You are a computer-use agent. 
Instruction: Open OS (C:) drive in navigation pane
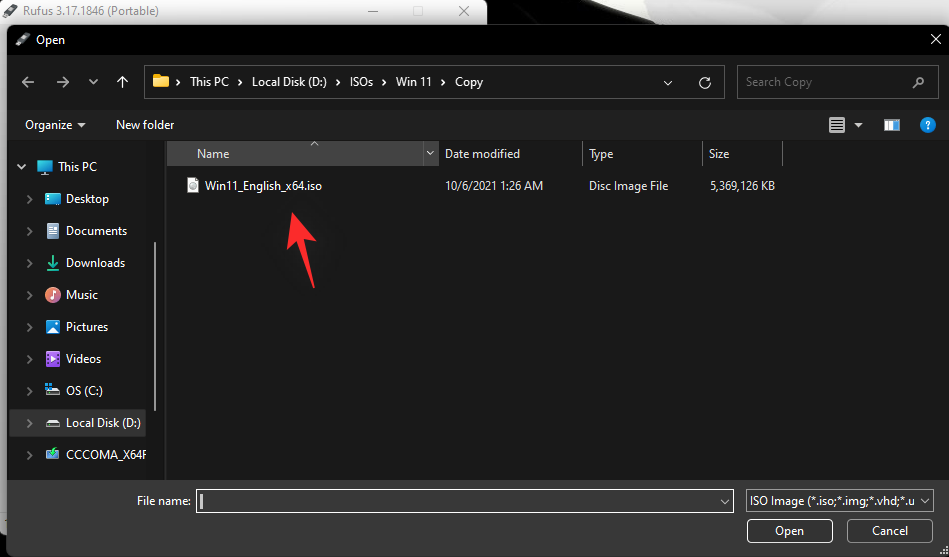84,391
